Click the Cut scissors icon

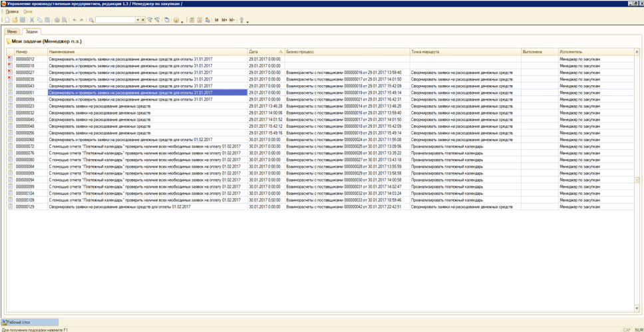click(31, 20)
